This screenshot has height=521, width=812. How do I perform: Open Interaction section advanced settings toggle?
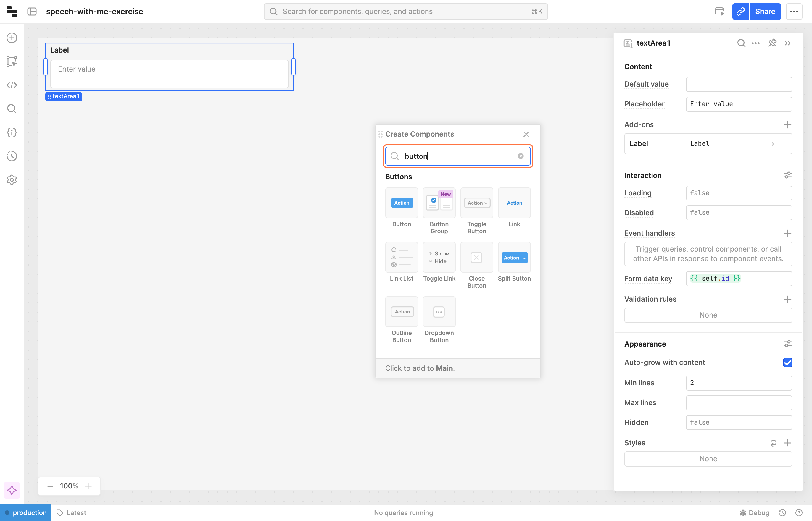tap(787, 175)
